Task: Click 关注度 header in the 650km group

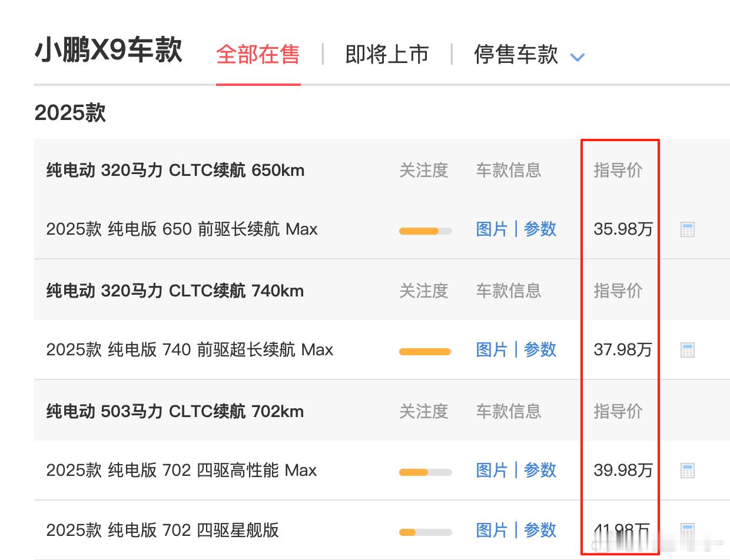Action: coord(424,171)
